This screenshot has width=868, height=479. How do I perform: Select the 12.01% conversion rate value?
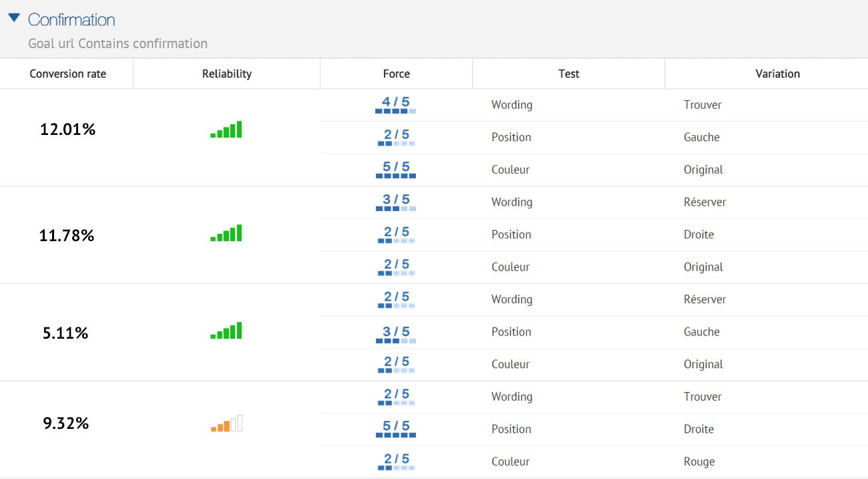[x=67, y=130]
